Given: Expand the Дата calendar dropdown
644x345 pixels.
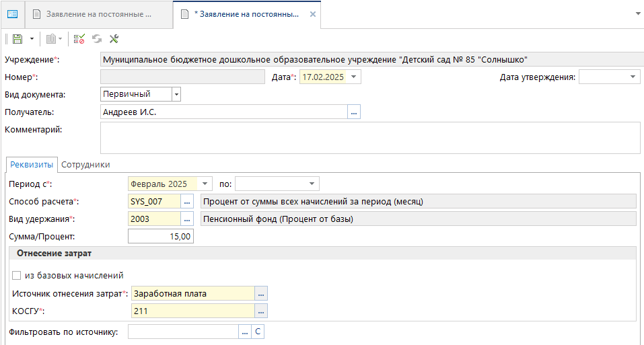Looking at the screenshot, I should pos(355,77).
